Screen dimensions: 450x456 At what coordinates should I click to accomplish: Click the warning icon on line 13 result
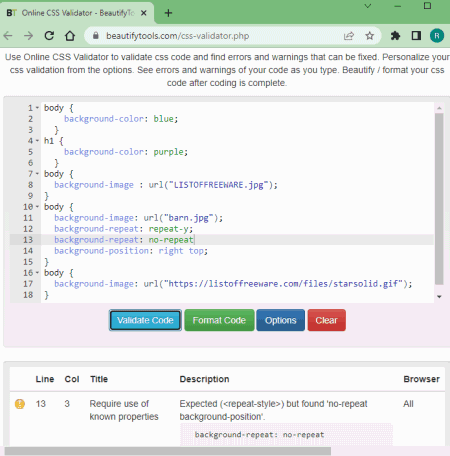(x=20, y=404)
